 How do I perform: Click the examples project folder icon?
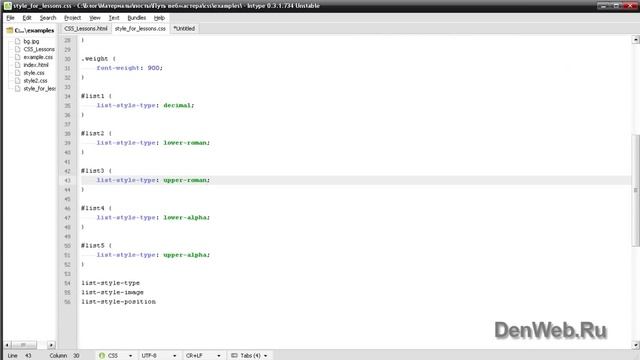(x=10, y=30)
